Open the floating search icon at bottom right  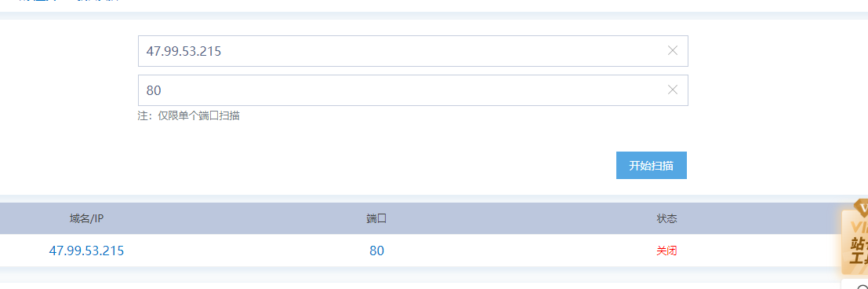pos(863,284)
